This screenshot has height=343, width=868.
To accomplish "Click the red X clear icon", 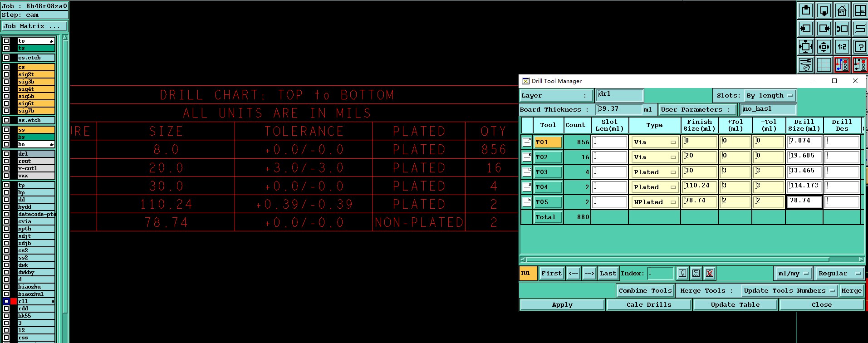I will coord(710,273).
